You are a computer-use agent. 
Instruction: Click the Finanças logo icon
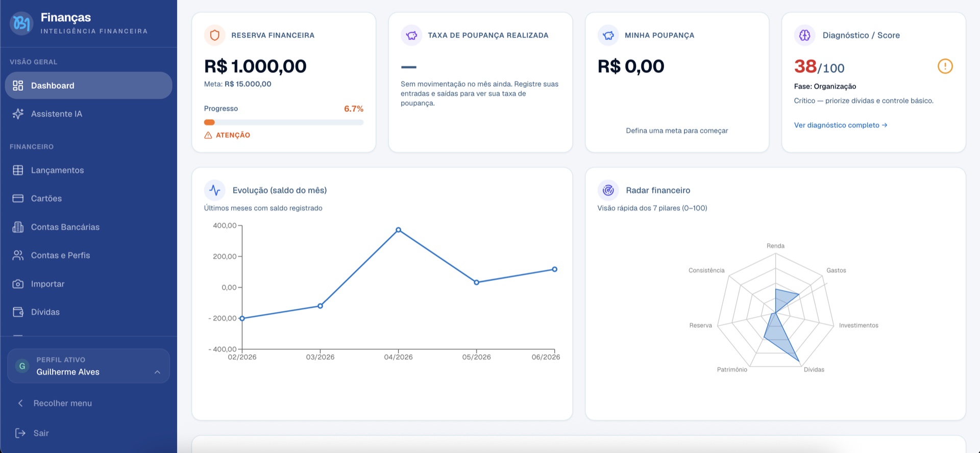(21, 23)
